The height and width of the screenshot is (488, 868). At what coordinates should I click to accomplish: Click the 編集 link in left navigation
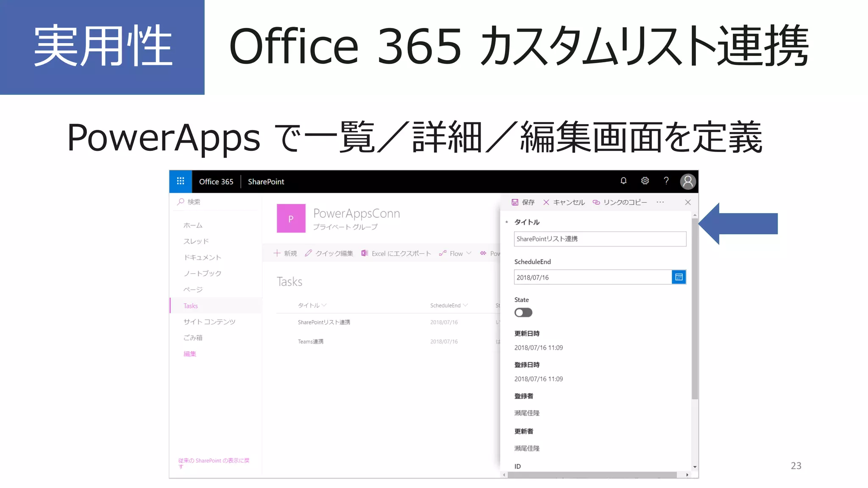point(190,354)
